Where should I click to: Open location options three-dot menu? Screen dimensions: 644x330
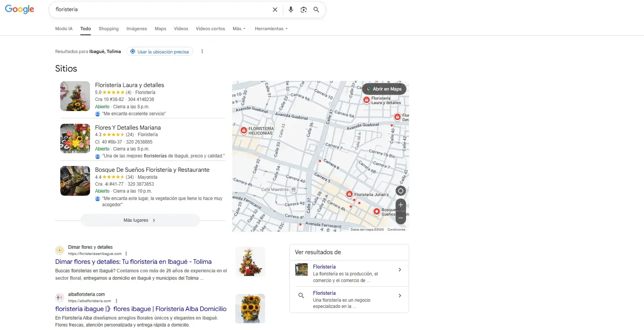pyautogui.click(x=202, y=51)
